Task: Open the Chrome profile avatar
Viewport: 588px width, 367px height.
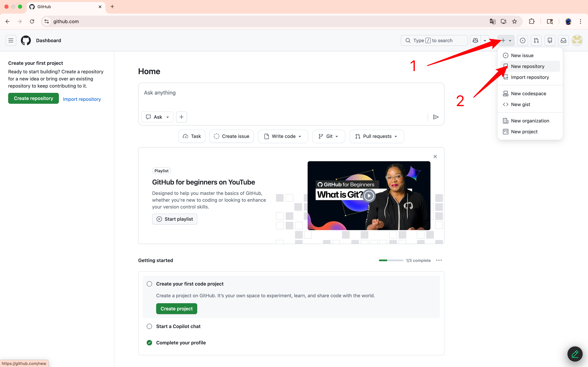Action: 568,21
